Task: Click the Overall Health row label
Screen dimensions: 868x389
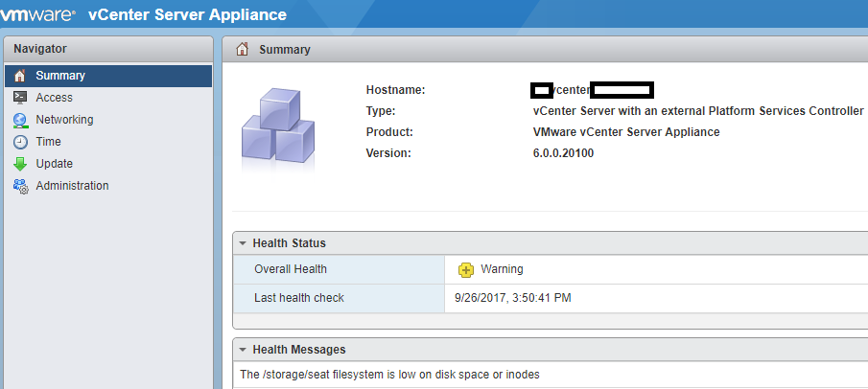Action: point(290,269)
